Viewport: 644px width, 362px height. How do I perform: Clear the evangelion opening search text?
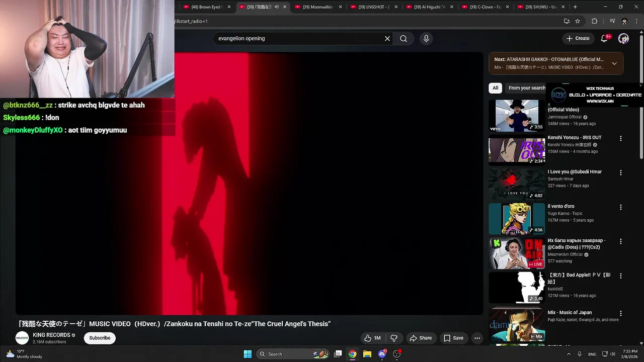pyautogui.click(x=387, y=38)
